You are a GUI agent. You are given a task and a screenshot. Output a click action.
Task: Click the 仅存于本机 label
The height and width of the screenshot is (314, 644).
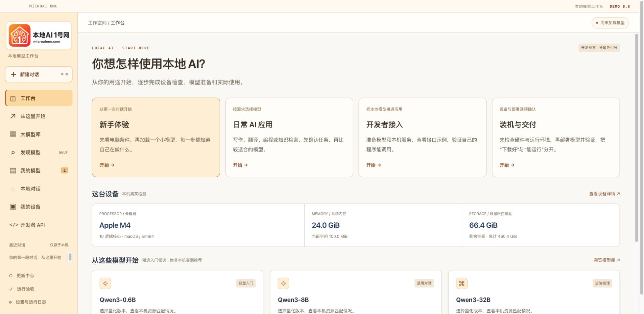click(59, 245)
